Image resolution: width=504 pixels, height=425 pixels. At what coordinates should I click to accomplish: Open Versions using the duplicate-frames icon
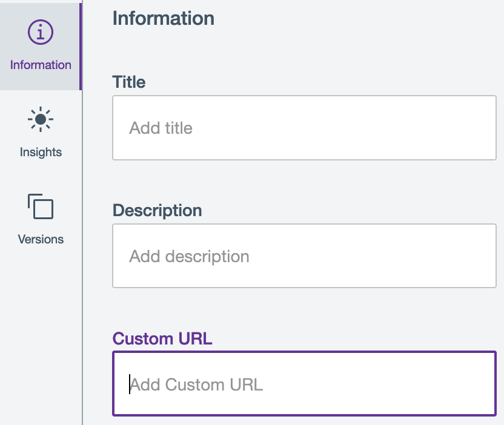(x=41, y=207)
